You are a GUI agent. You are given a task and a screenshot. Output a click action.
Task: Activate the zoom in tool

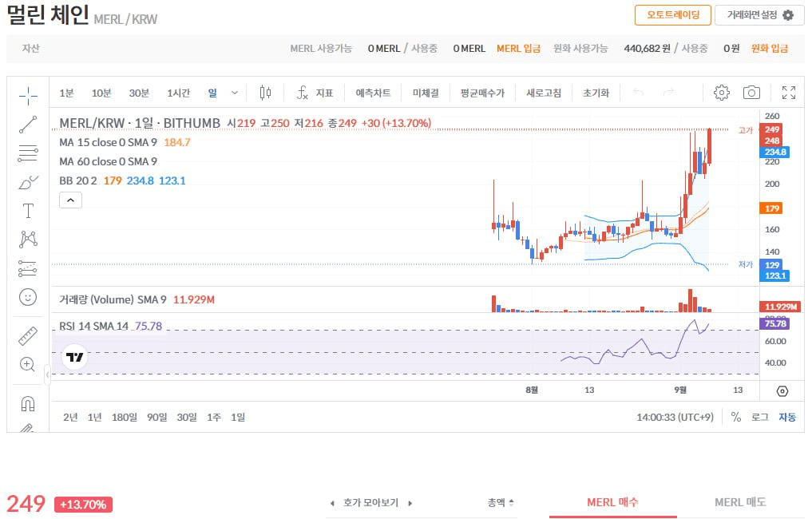pyautogui.click(x=28, y=365)
